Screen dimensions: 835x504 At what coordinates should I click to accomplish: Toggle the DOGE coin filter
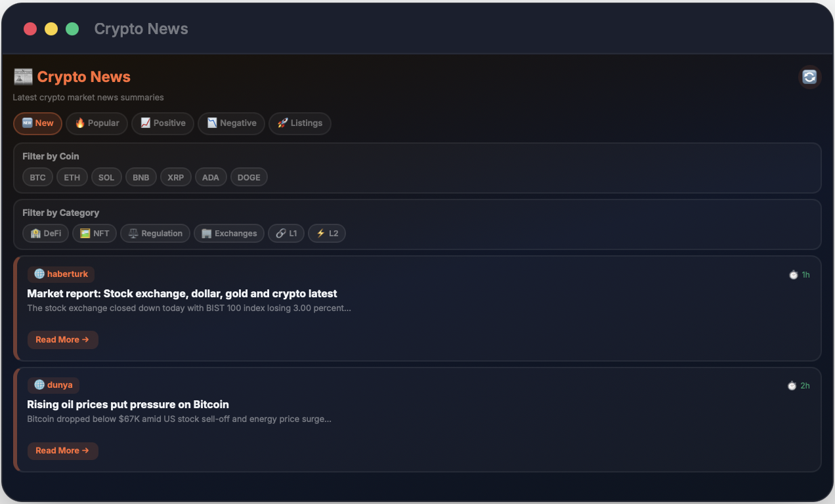pyautogui.click(x=249, y=177)
